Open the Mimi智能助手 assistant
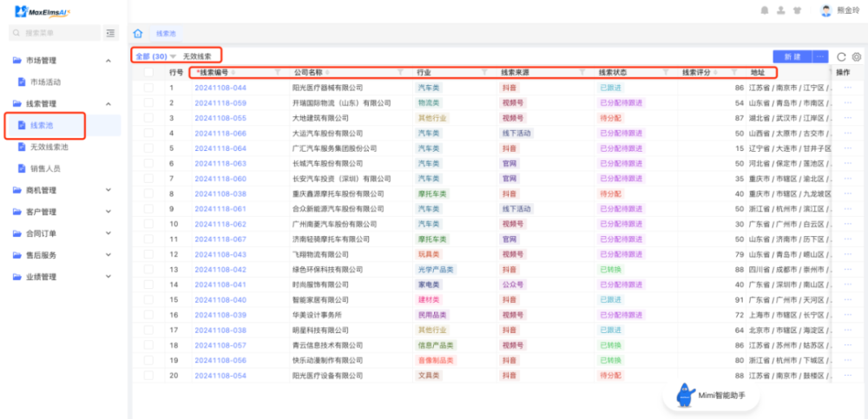Screen dimensions: 868x419 tap(711, 396)
